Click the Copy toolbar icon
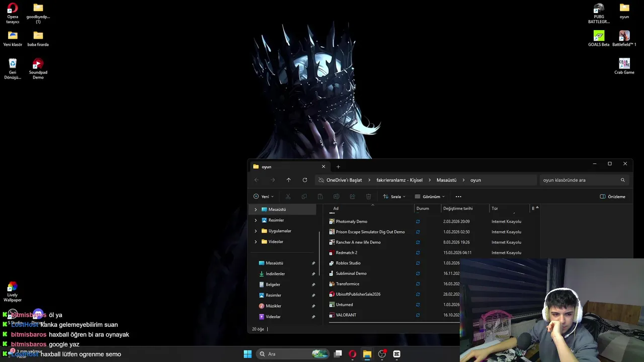 point(304,197)
